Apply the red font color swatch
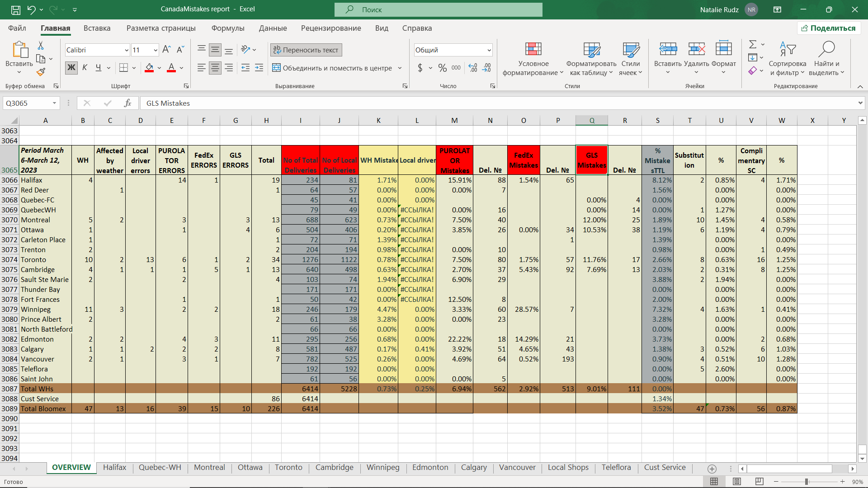Screen dimensions: 868x488 (x=171, y=68)
